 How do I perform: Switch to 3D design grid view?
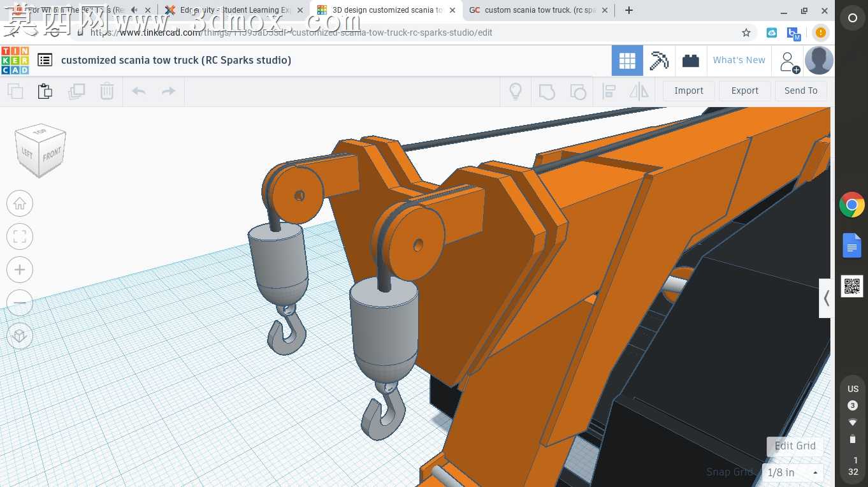(x=627, y=61)
